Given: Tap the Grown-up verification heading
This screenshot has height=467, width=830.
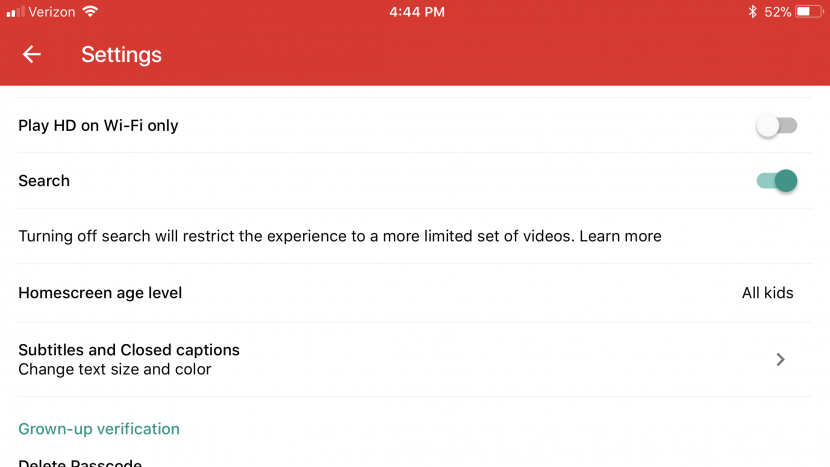Looking at the screenshot, I should [x=99, y=428].
